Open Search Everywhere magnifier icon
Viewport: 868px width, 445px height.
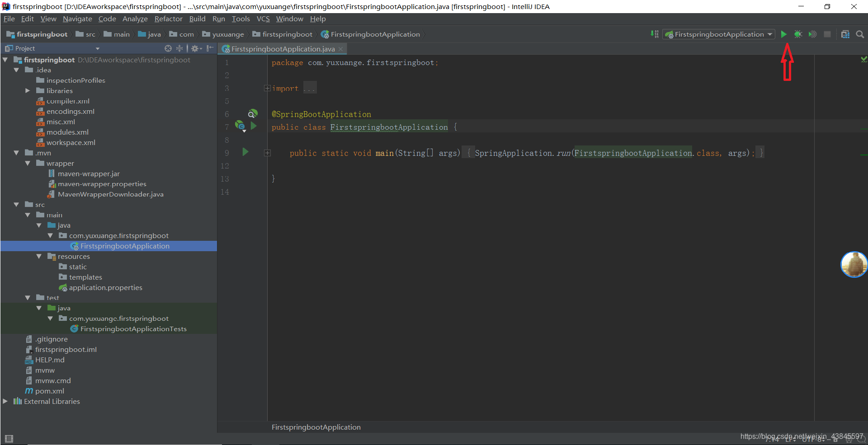(860, 34)
